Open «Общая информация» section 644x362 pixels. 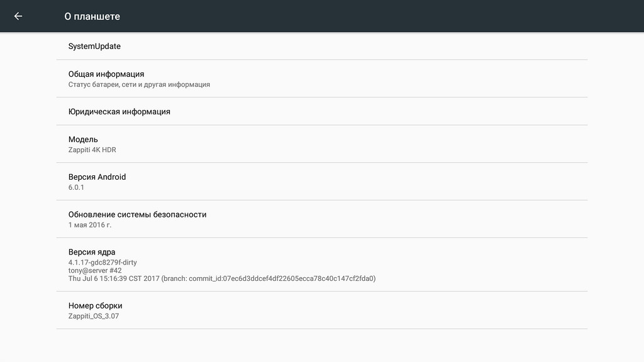click(322, 79)
